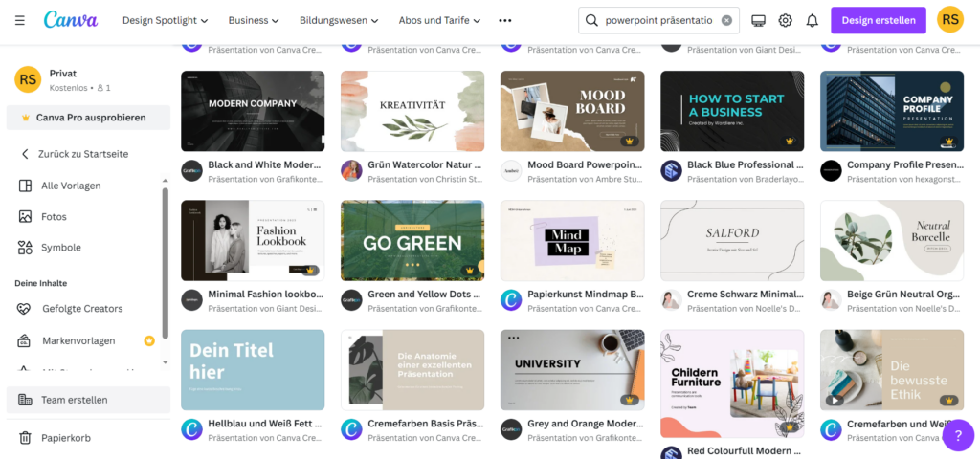This screenshot has height=459, width=980.
Task: Click the Design erstellen button
Action: (x=878, y=20)
